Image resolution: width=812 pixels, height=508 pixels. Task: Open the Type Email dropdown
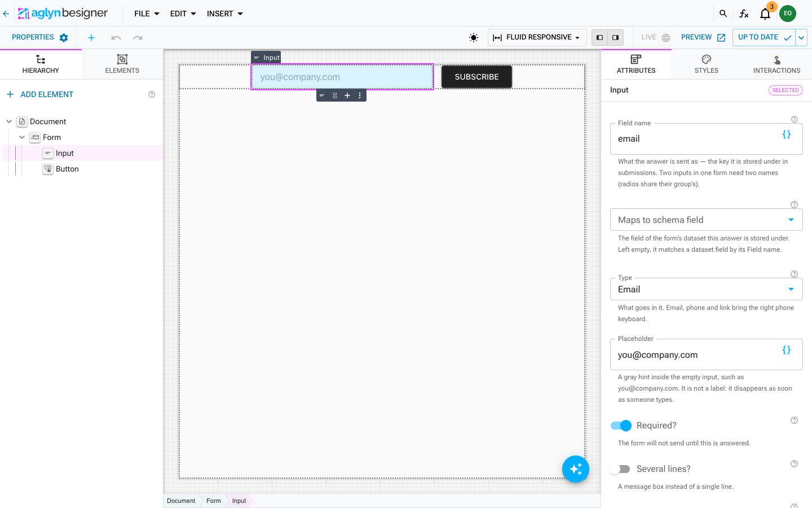(706, 289)
